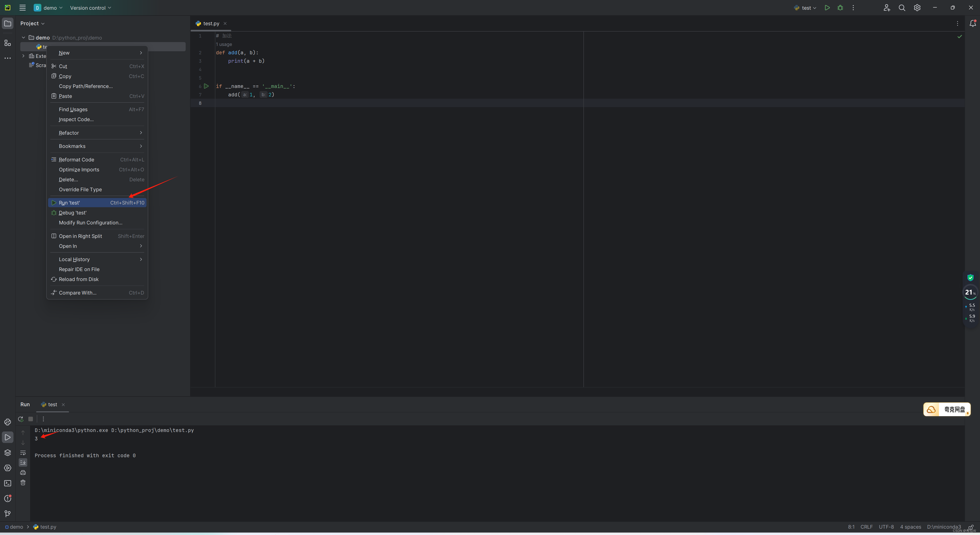Choose Open in Right Split entry
This screenshot has height=535, width=980.
[97, 236]
